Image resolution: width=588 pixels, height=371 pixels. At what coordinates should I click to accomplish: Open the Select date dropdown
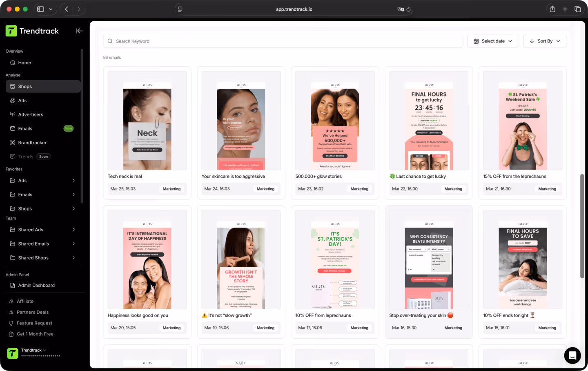point(493,41)
